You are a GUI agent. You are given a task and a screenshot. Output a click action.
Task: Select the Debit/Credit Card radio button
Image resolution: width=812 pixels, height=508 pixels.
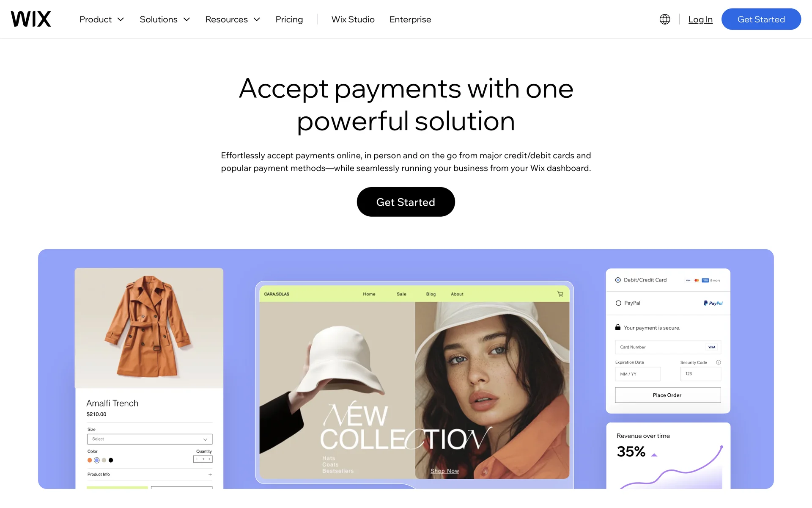pyautogui.click(x=618, y=280)
